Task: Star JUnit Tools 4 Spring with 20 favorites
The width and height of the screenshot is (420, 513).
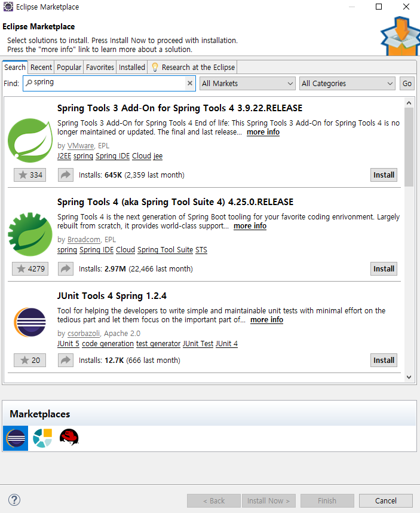Action: point(30,360)
